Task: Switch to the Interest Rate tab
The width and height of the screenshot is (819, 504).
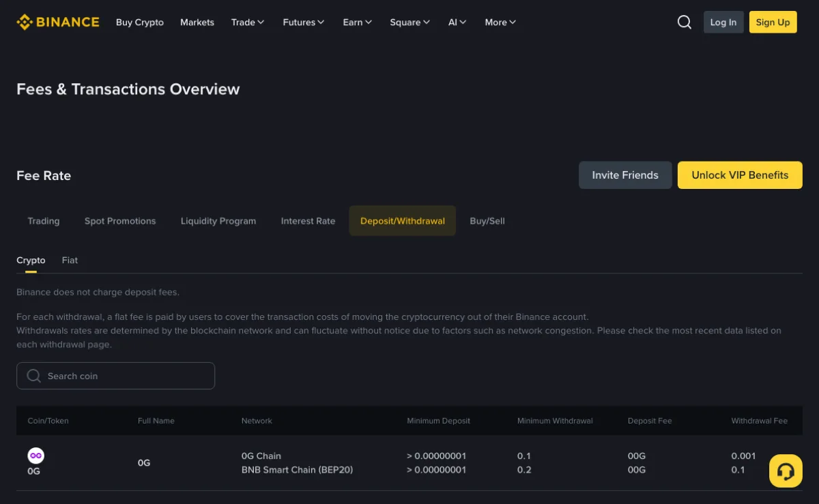Action: (308, 221)
